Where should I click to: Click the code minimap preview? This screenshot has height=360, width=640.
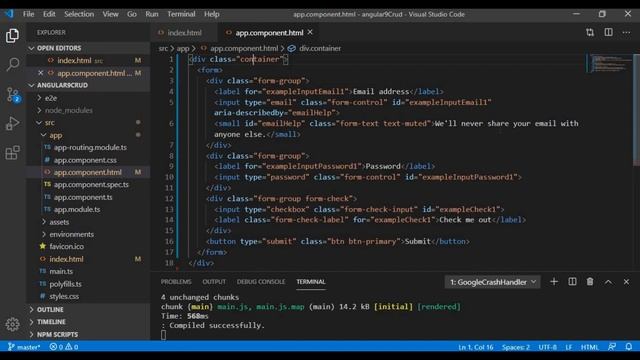point(609,63)
